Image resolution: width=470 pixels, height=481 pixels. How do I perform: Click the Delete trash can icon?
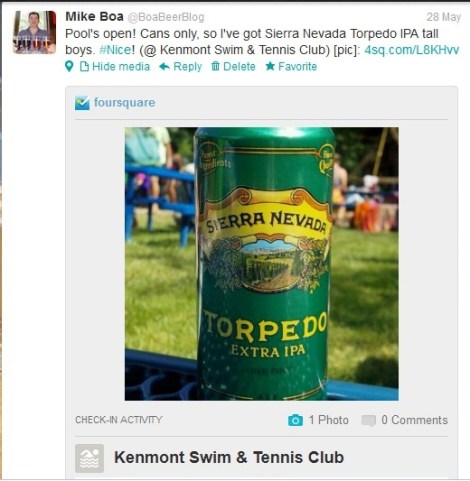(x=215, y=66)
